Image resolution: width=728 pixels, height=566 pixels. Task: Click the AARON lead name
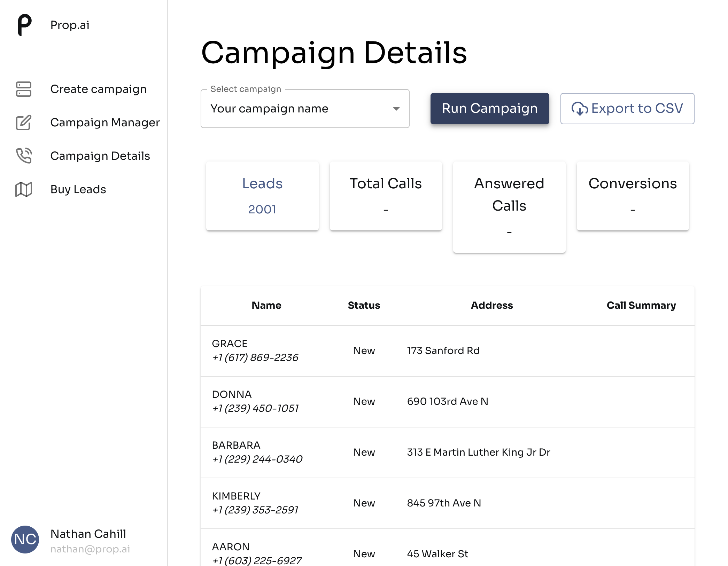[x=231, y=547]
